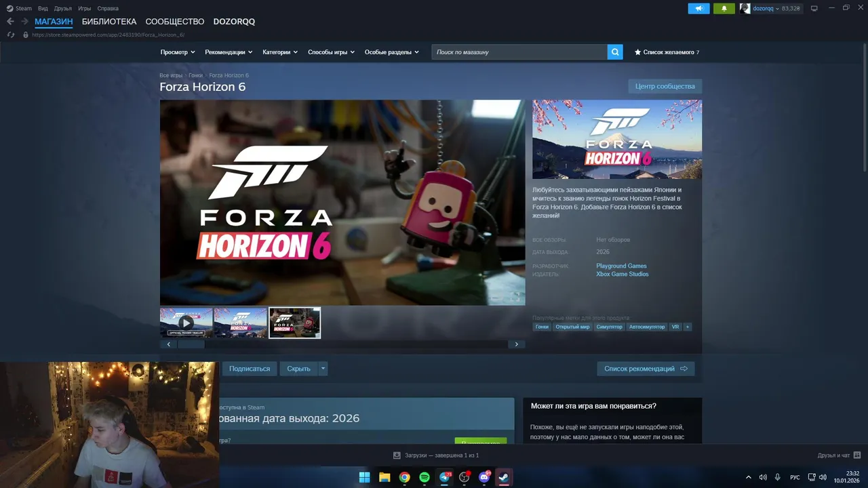868x488 pixels.
Task: Open the Steam announcements megaphone button
Action: click(698, 8)
